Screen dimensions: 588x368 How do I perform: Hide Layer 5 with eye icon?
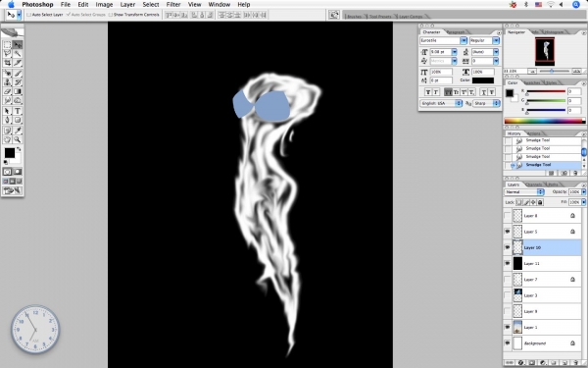[x=508, y=232]
